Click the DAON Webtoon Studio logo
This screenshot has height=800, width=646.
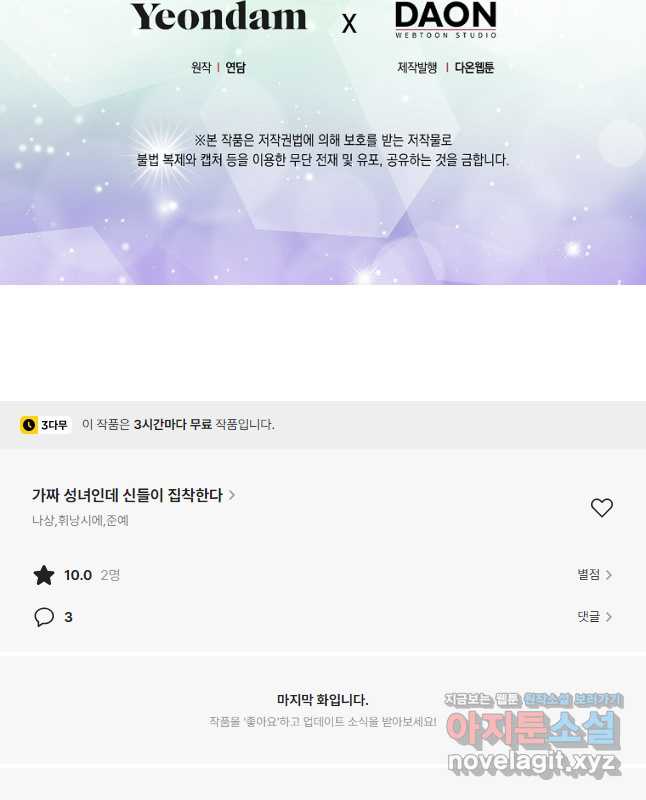[x=446, y=19]
